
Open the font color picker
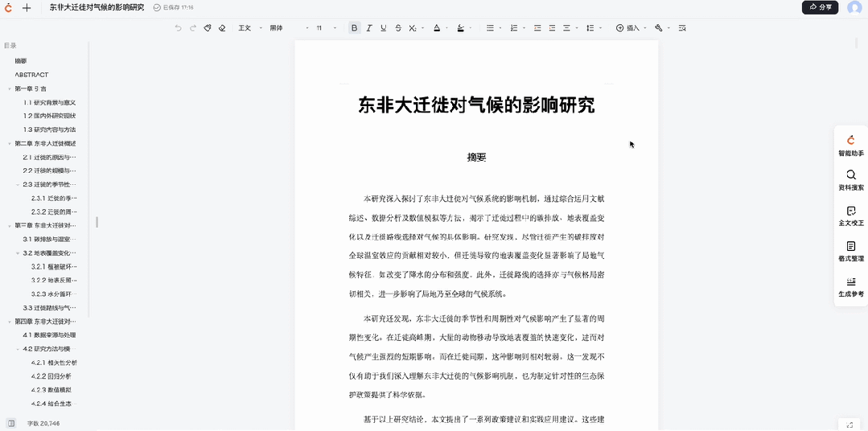click(437, 28)
